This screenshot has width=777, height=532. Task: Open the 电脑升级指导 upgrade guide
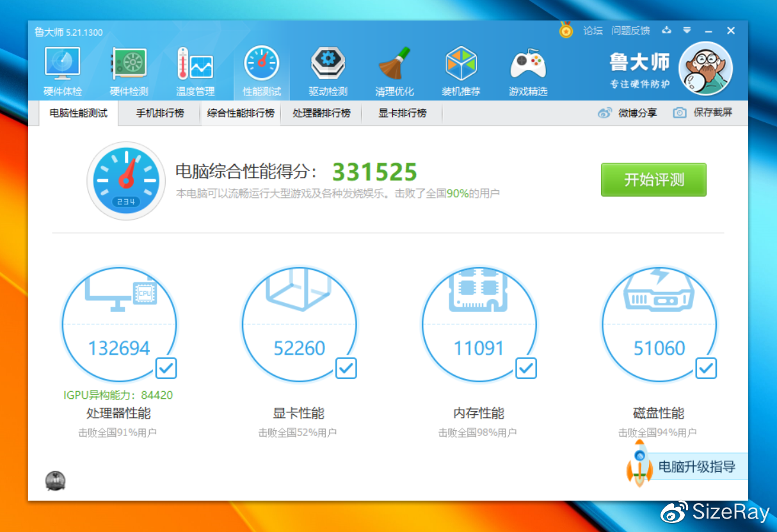pos(687,467)
